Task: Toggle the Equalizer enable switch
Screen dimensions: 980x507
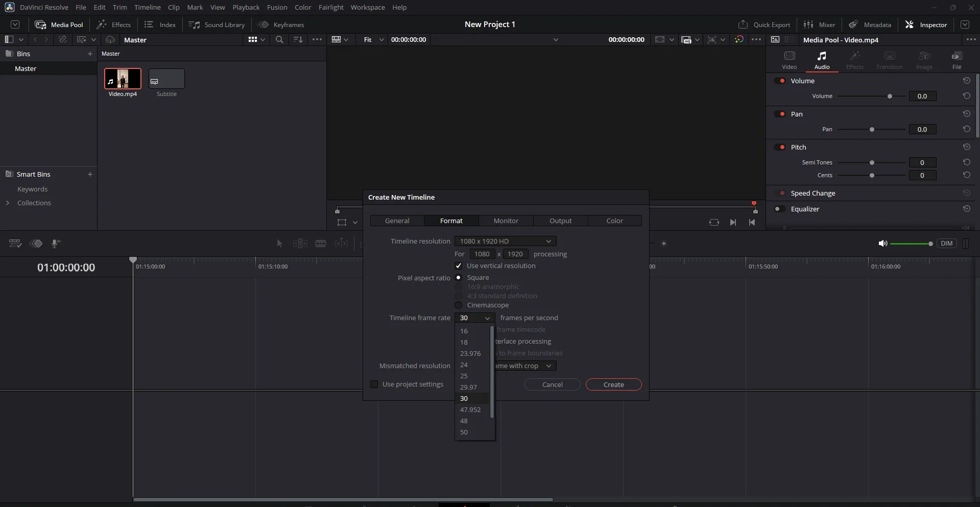Action: coord(780,209)
